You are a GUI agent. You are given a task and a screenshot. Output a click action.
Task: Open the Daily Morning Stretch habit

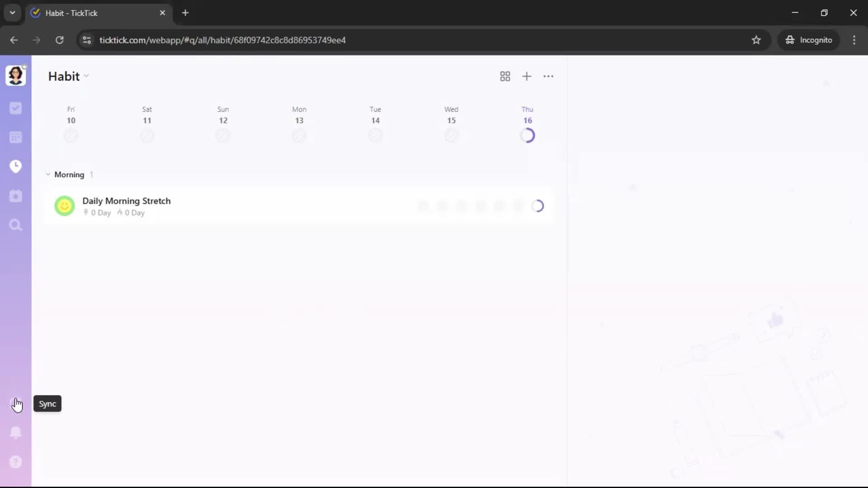tap(127, 201)
